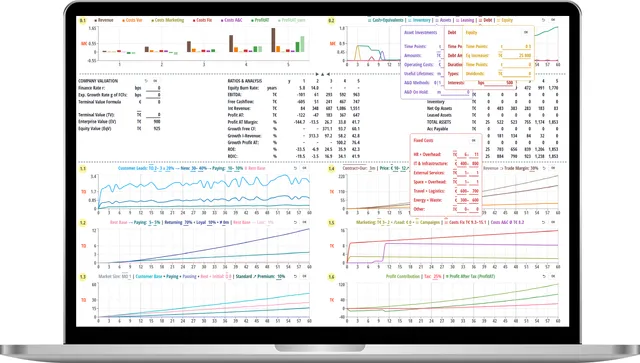Reset chart 1.5 with undo icon
Image resolution: width=640 pixels, height=363 pixels.
click(x=544, y=223)
